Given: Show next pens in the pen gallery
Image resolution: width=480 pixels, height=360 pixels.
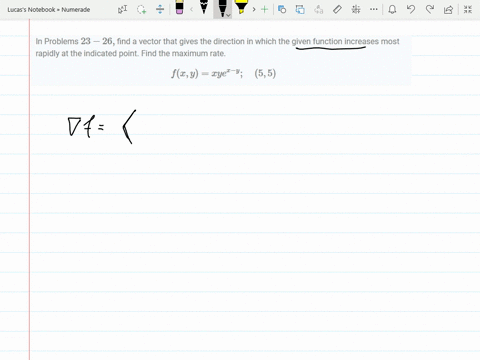Looking at the screenshot, I should tap(254, 9).
